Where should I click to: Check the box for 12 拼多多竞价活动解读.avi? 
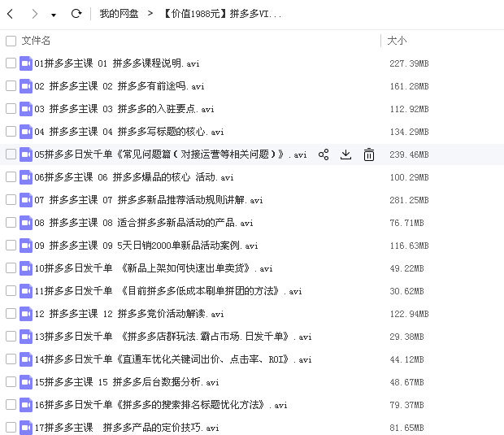point(11,314)
